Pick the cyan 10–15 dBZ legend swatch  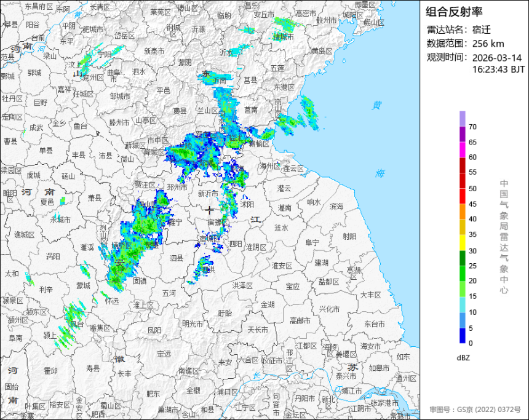coord(462,304)
